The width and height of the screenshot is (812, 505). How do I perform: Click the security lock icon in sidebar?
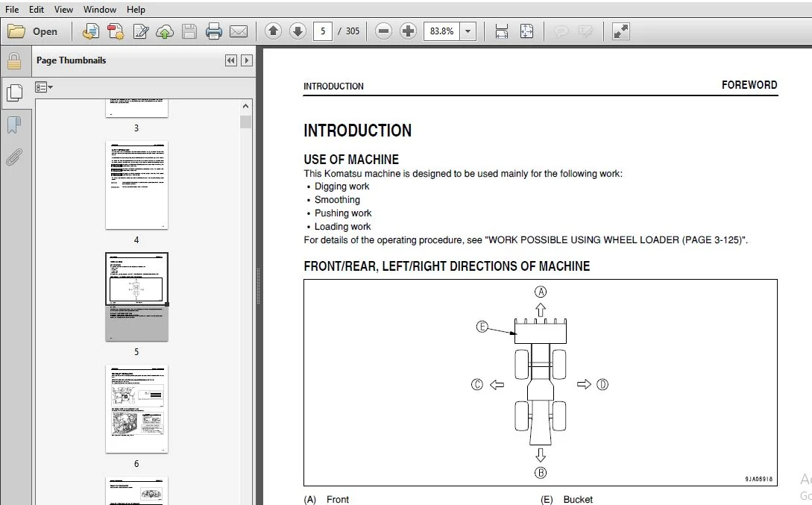point(14,61)
